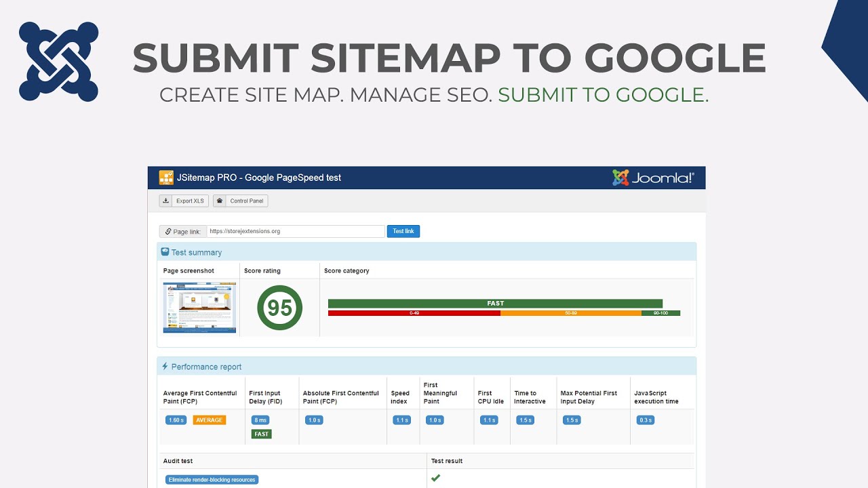
Task: Click the 1.0 s Absolute First Contentful Paint badge
Action: coord(314,420)
